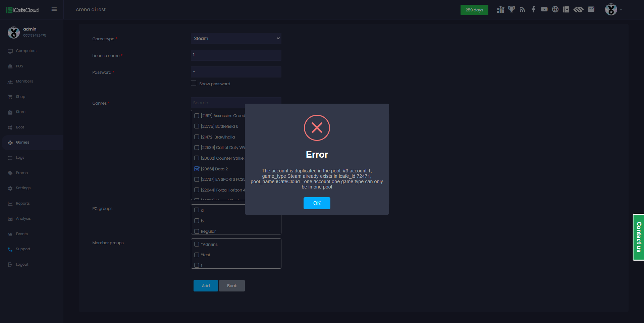
Task: Toggle the hamburger sidebar menu
Action: (x=54, y=9)
